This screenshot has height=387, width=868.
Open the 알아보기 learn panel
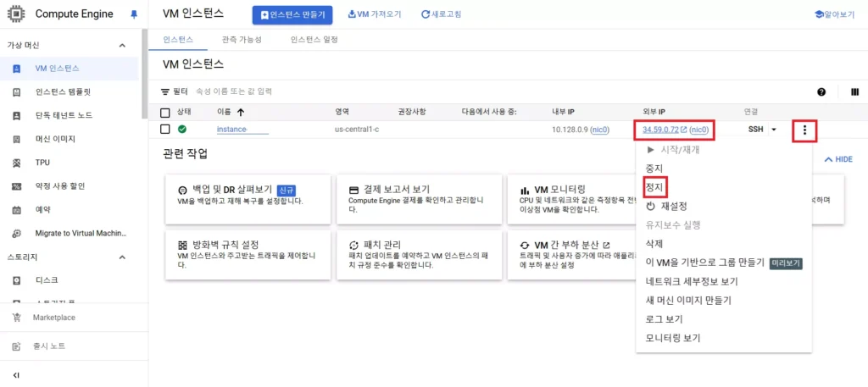[x=835, y=14]
